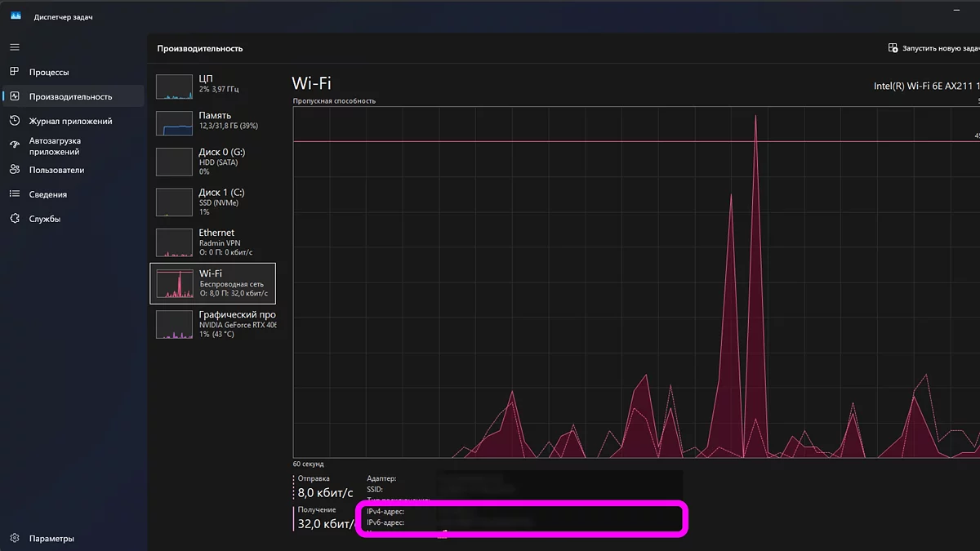Select Диск 0 (G:) HDD entry
Viewport: 980px width, 551px height.
(x=214, y=162)
